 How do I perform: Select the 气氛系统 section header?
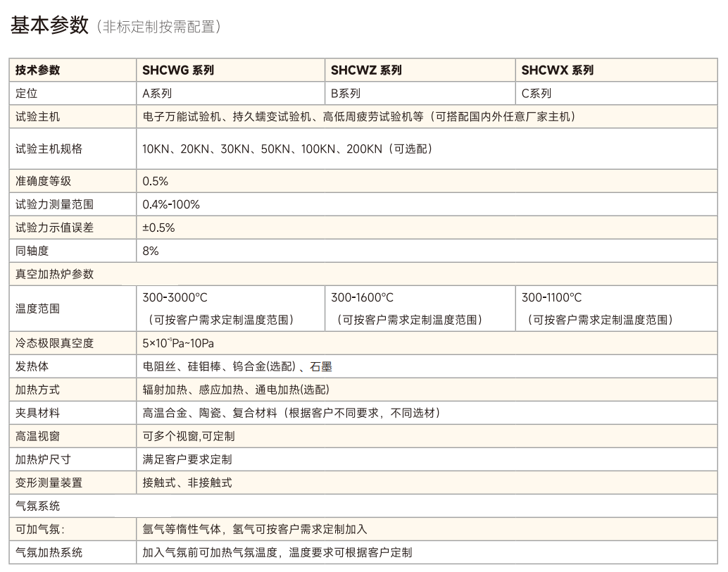pyautogui.click(x=31, y=506)
